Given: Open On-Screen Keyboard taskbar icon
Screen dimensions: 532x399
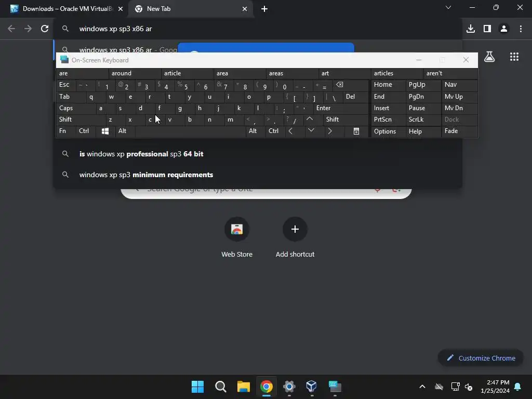Looking at the screenshot, I should tap(335, 387).
